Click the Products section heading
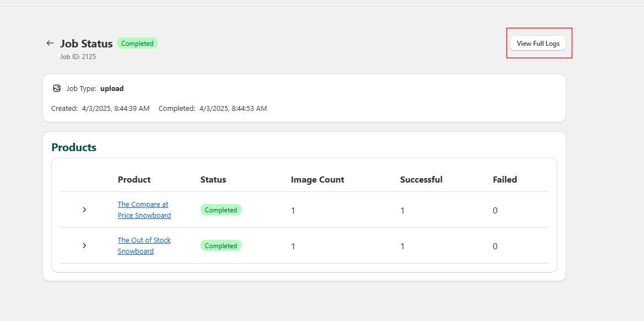Image resolution: width=644 pixels, height=321 pixels. [x=74, y=147]
